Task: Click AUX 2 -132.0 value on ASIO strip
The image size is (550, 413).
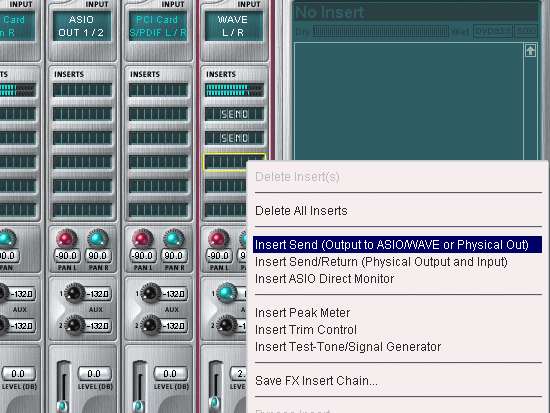Action: click(x=98, y=326)
